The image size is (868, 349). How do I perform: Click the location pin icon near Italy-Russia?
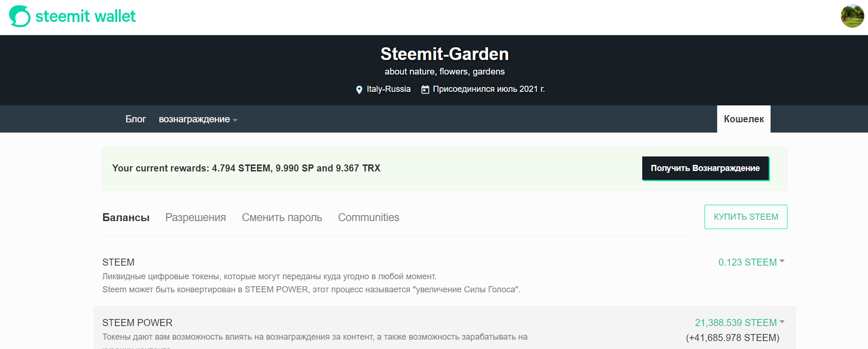click(359, 89)
